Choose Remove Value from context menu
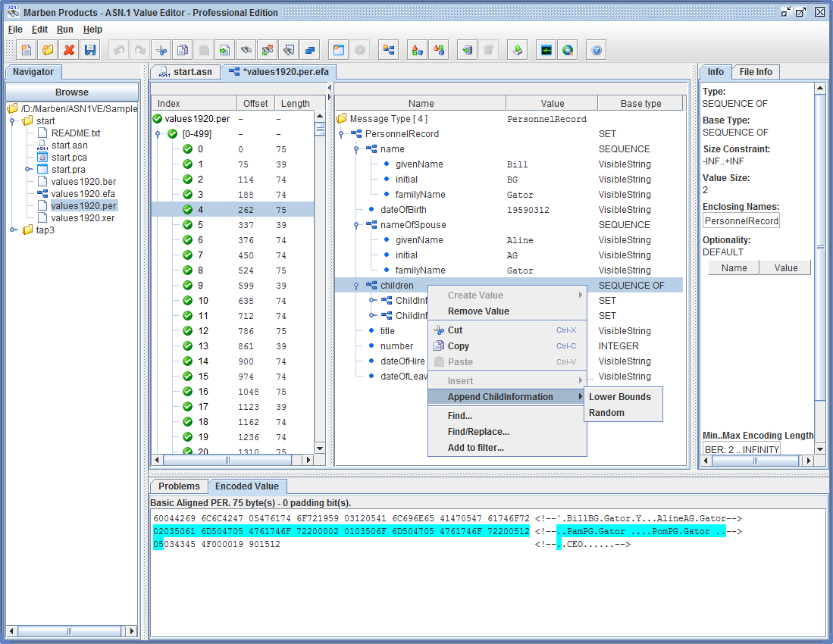Image resolution: width=833 pixels, height=644 pixels. pyautogui.click(x=507, y=311)
